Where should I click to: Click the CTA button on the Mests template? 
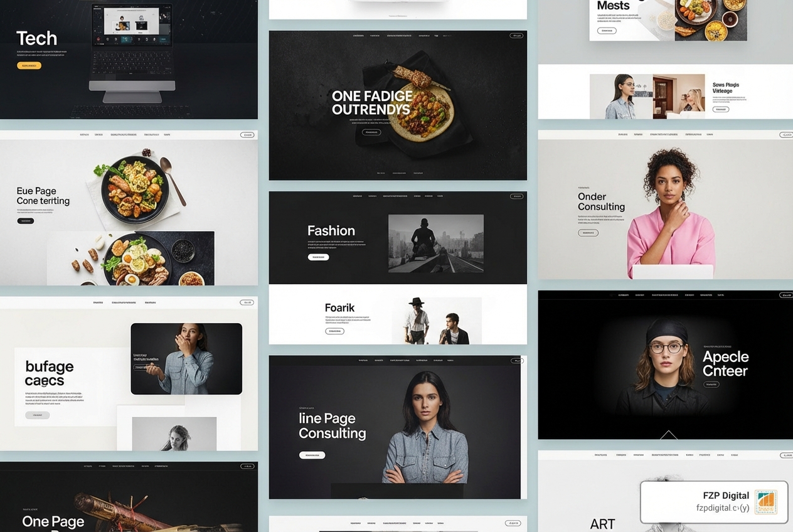coord(606,29)
